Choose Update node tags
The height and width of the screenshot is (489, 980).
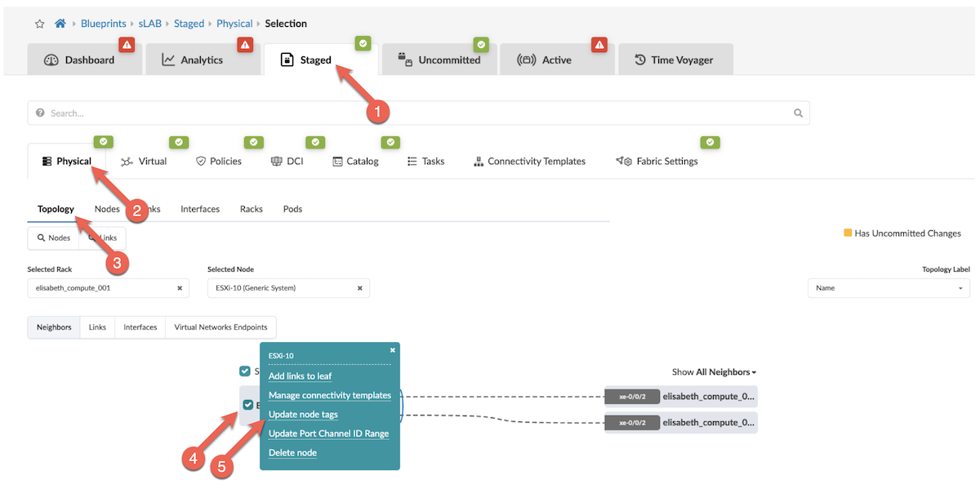[x=303, y=415]
